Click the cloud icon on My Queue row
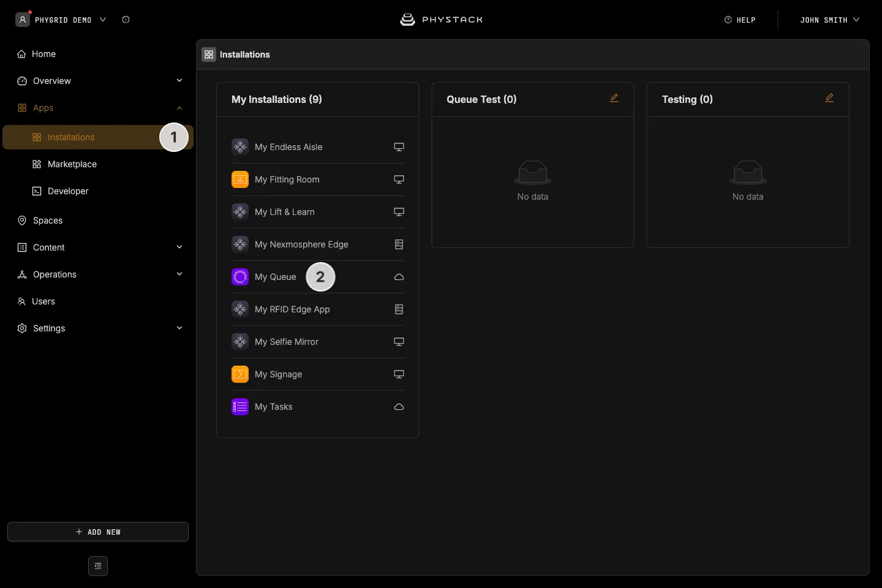 click(399, 277)
